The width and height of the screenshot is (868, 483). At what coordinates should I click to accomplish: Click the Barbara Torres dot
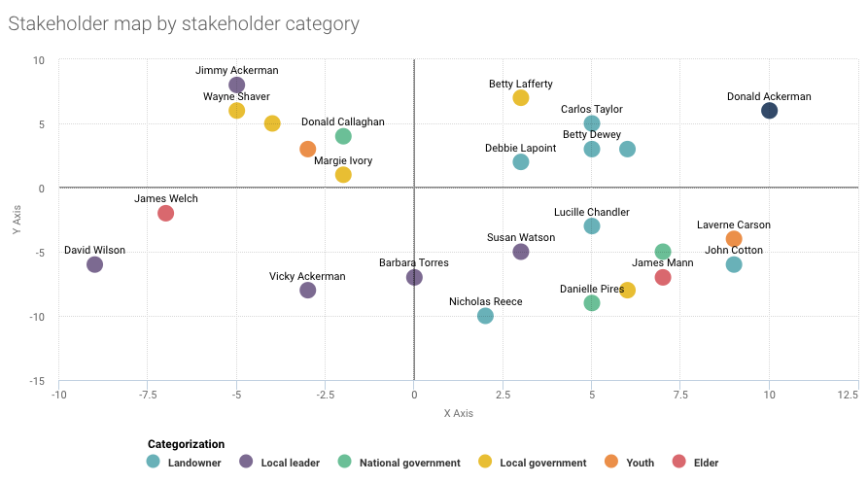(x=414, y=277)
